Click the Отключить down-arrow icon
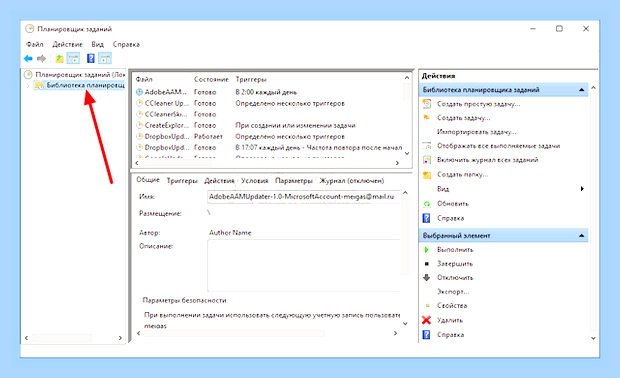This screenshot has width=620, height=378. click(x=427, y=278)
